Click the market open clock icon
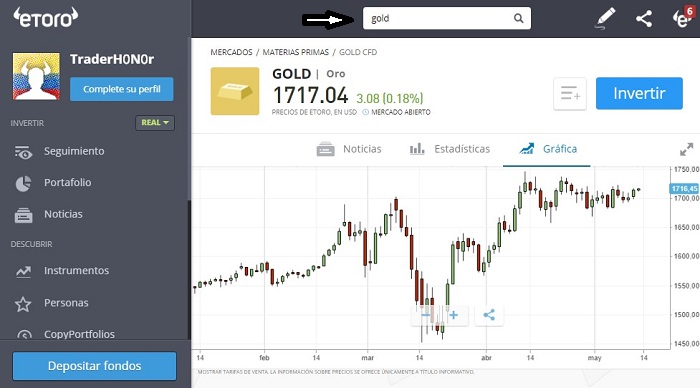The image size is (700, 388). 366,112
